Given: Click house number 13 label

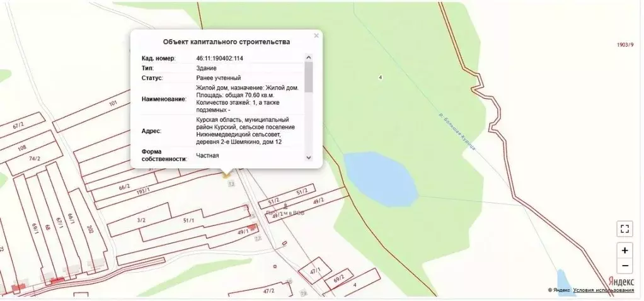Looking at the screenshot, I should 231,184.
